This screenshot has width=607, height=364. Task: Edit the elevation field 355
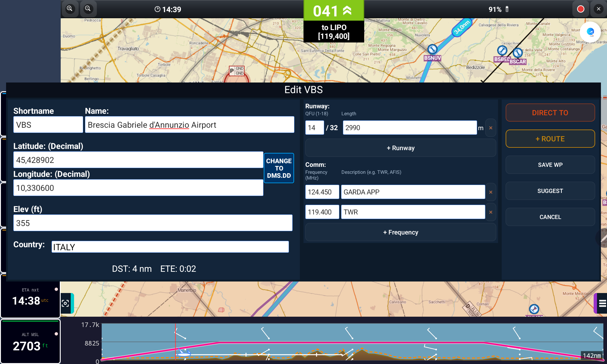(x=153, y=223)
